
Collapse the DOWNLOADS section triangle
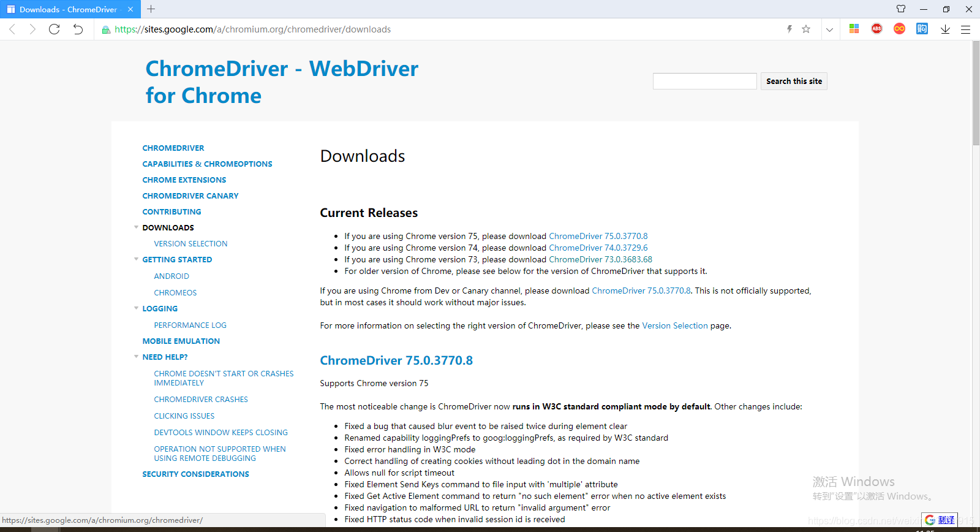coord(136,227)
